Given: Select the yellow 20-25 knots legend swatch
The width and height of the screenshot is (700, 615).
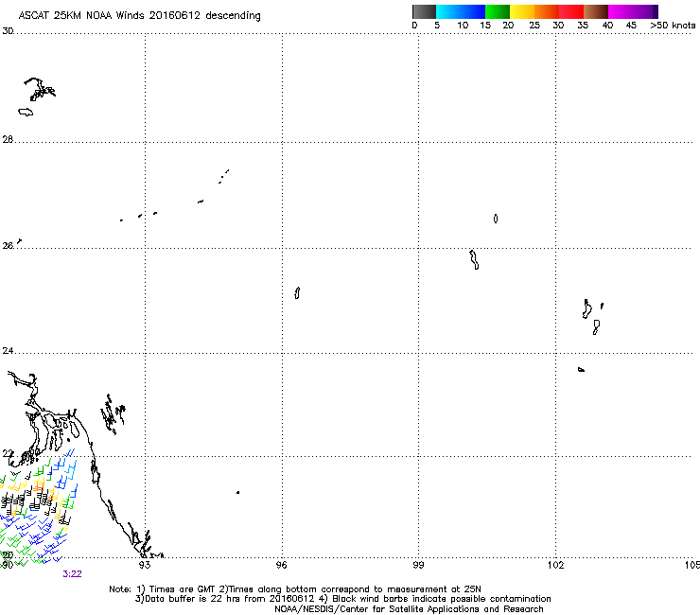Looking at the screenshot, I should click(x=522, y=11).
